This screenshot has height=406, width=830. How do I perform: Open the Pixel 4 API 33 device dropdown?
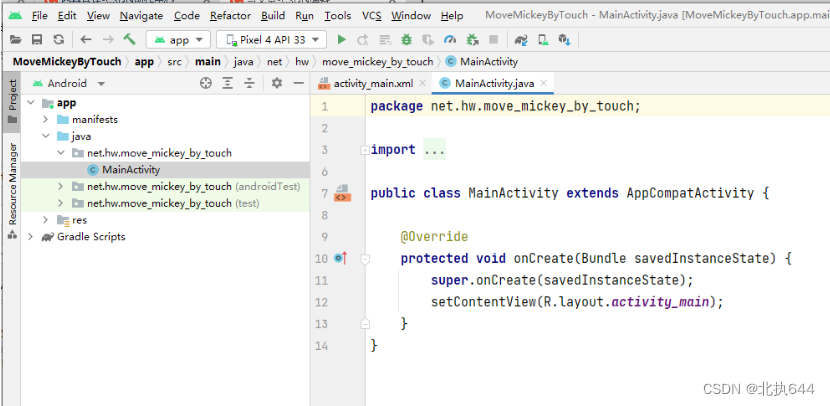pyautogui.click(x=272, y=40)
